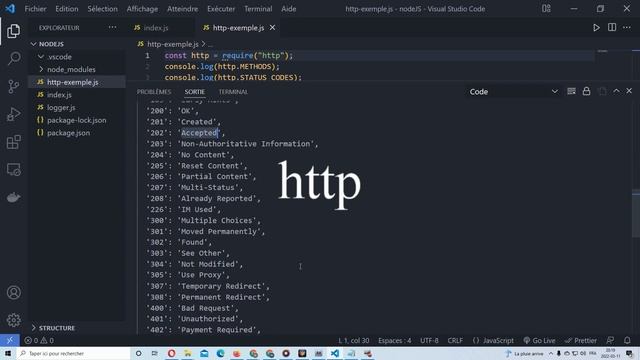Customize layout from the title bar icon
The width and height of the screenshot is (640, 360).
[x=546, y=9]
